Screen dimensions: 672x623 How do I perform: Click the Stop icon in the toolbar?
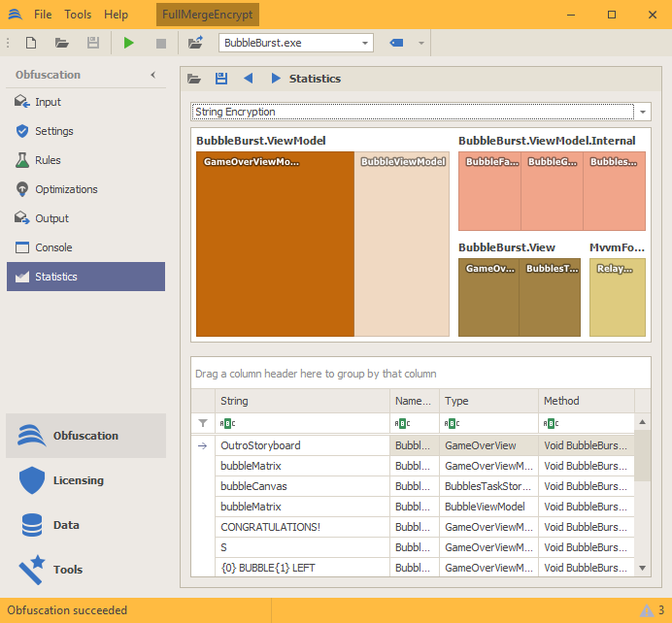click(x=160, y=43)
